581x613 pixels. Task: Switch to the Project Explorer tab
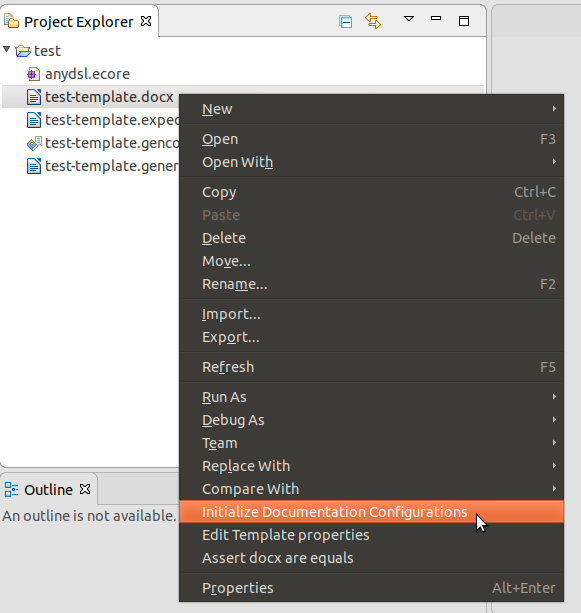pyautogui.click(x=79, y=22)
